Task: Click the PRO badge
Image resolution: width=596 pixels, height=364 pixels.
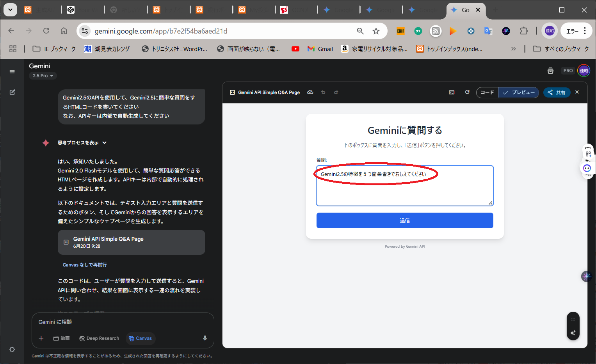Action: (x=568, y=71)
